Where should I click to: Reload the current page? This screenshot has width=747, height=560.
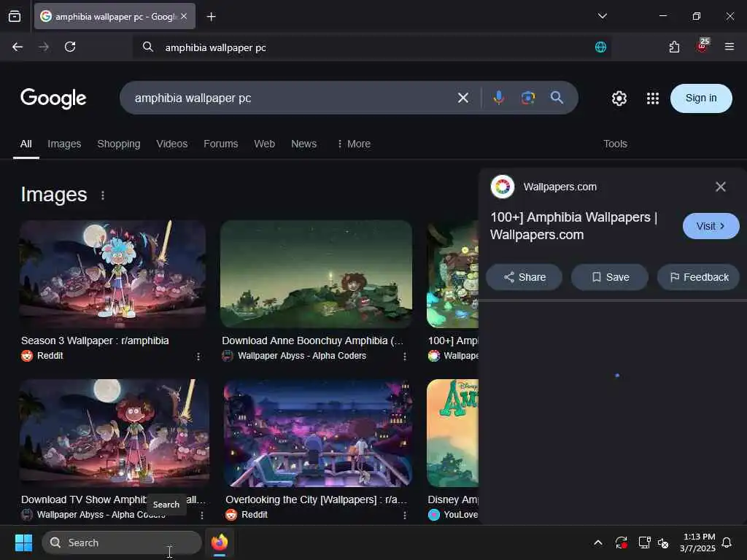(70, 47)
